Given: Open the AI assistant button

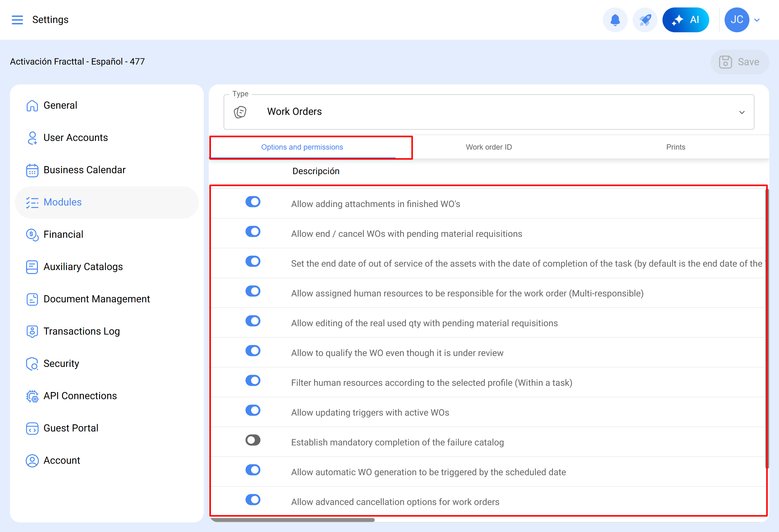Looking at the screenshot, I should 686,20.
